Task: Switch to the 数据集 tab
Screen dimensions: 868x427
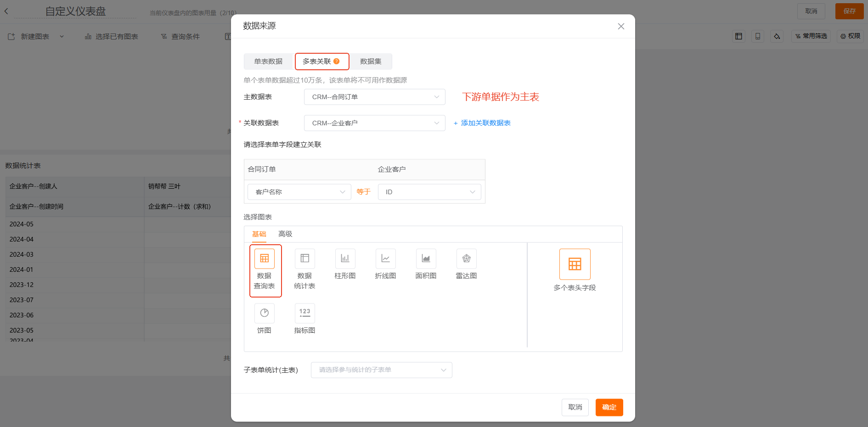Action: 371,62
